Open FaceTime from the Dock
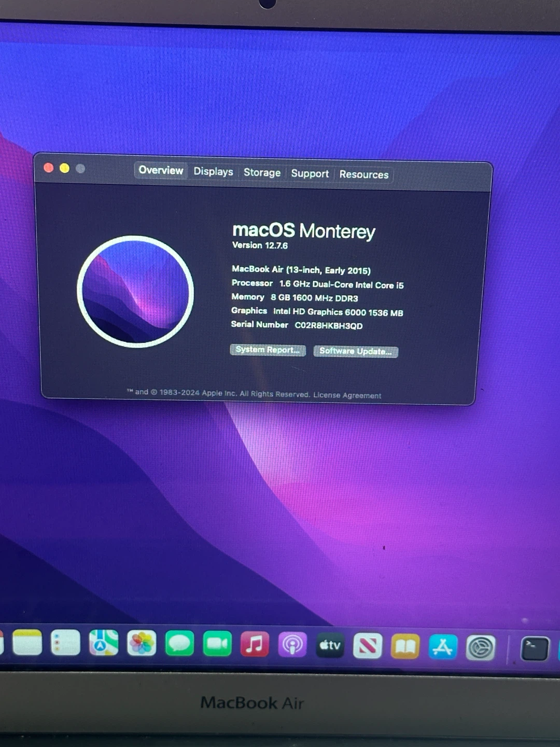 (217, 644)
